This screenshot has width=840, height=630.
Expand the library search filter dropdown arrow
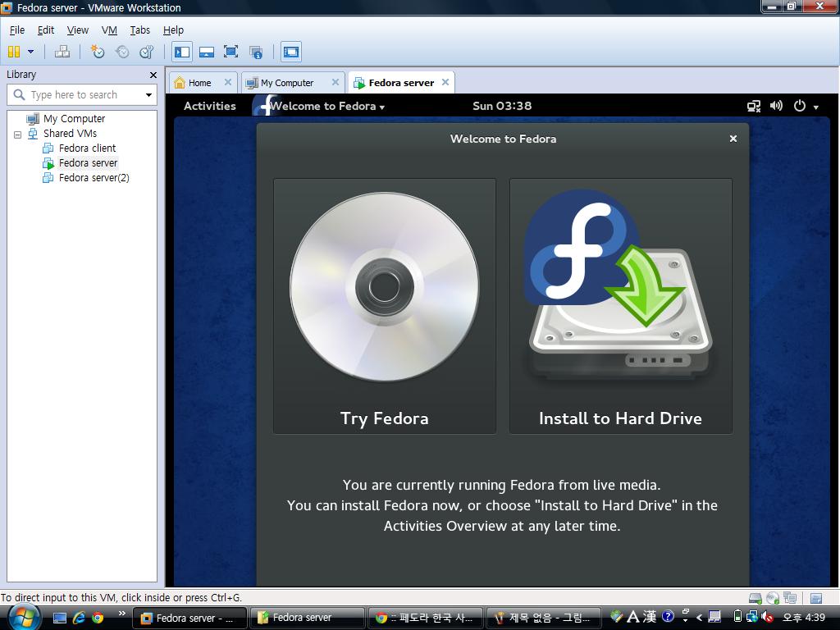(149, 95)
